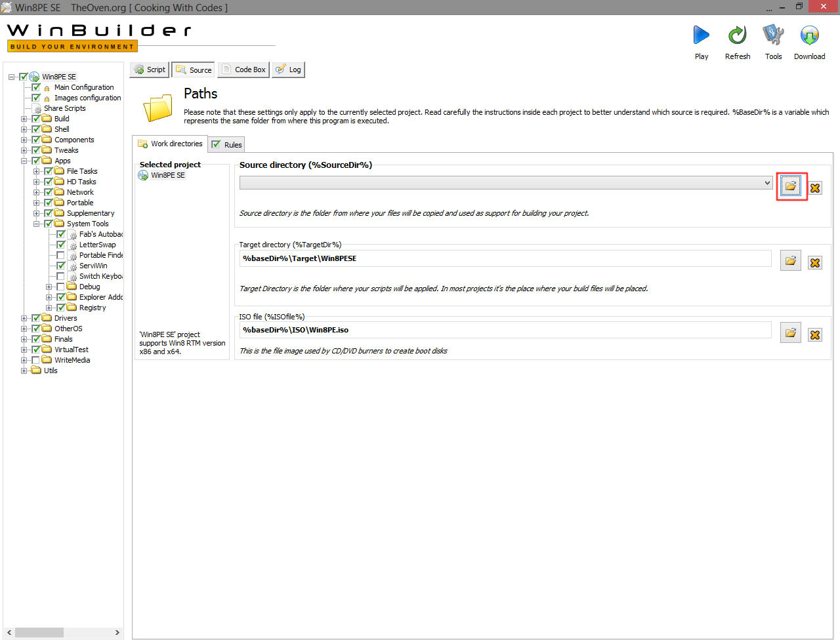Image resolution: width=840 pixels, height=644 pixels.
Task: Switch to the Rules tab
Action: [x=227, y=145]
